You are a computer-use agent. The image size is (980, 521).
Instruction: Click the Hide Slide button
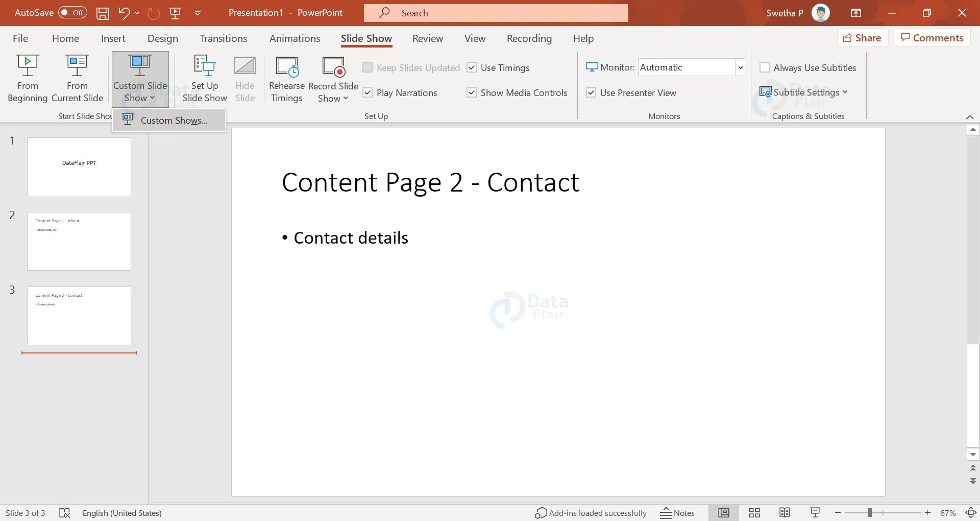[245, 78]
